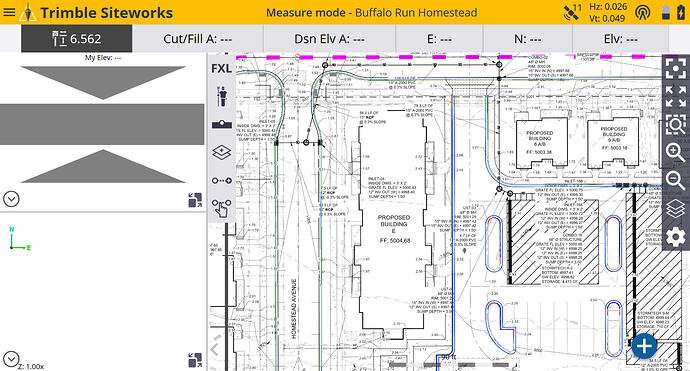The width and height of the screenshot is (690, 371).
Task: Click the Vt: 0.049 precision readout
Action: coord(607,18)
